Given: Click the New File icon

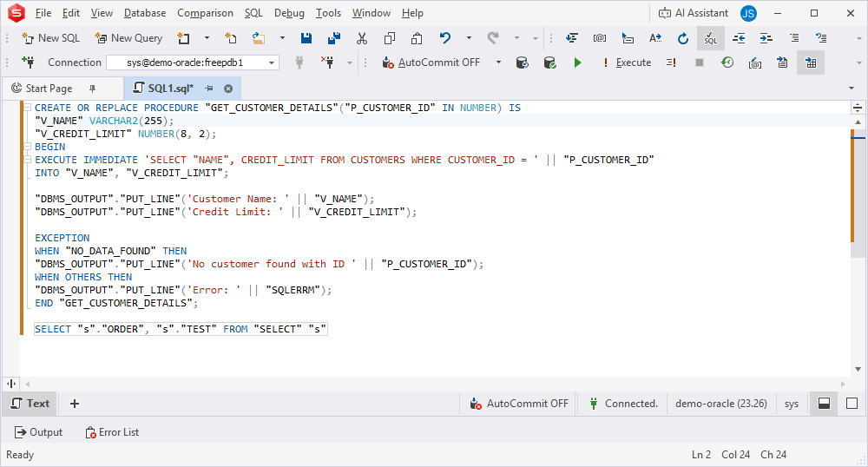Looking at the screenshot, I should click(230, 38).
